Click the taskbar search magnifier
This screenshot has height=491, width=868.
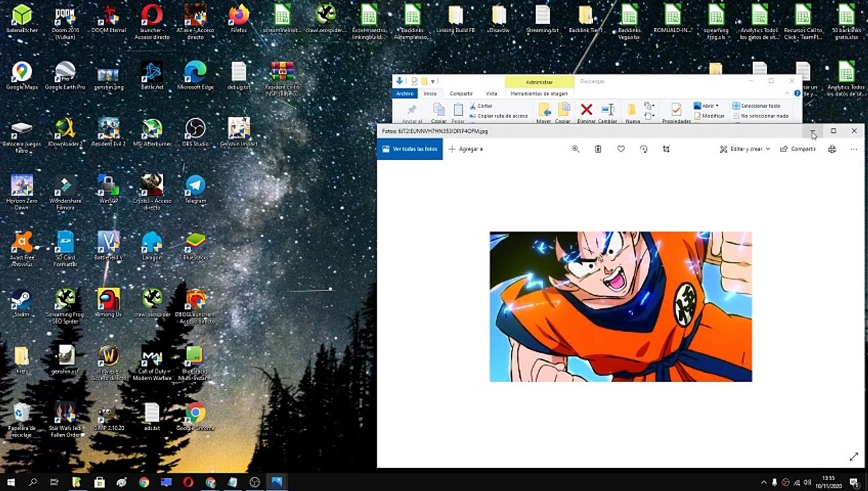tap(33, 482)
